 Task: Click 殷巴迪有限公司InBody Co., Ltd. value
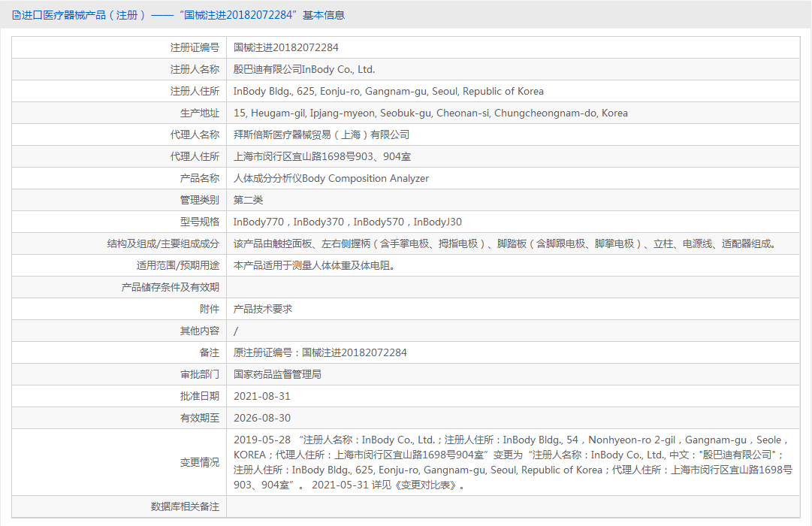[304, 69]
